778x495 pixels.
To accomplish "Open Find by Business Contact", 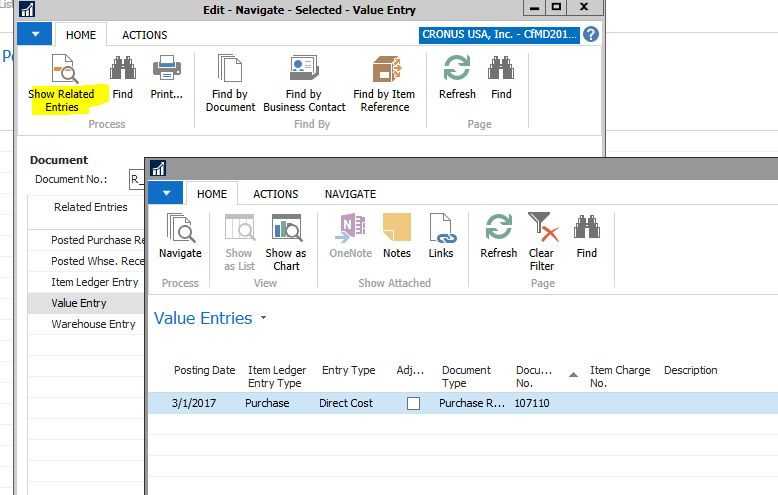I will click(x=304, y=70).
